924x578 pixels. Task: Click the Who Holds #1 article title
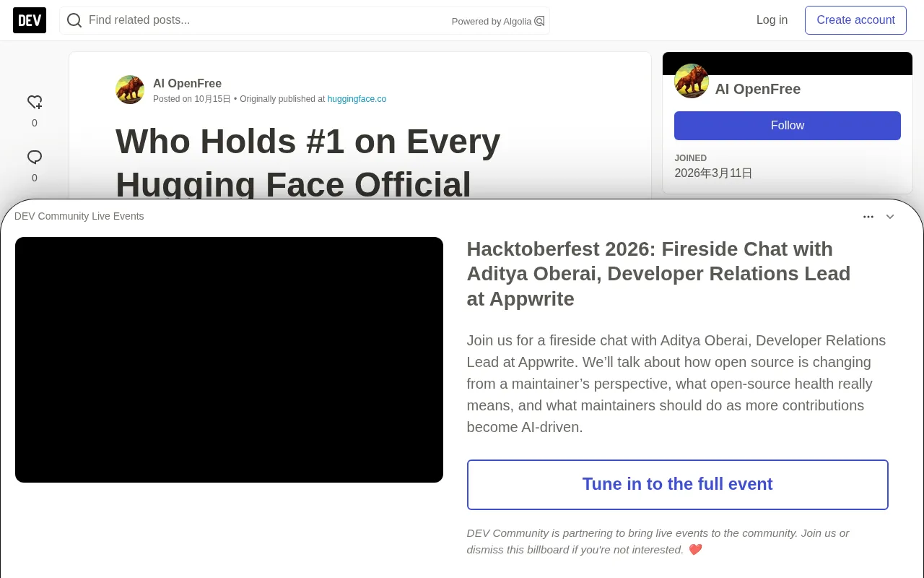(x=308, y=163)
